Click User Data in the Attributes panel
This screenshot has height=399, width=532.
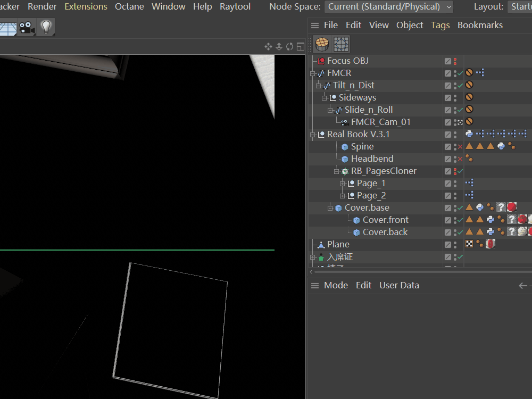(x=399, y=285)
